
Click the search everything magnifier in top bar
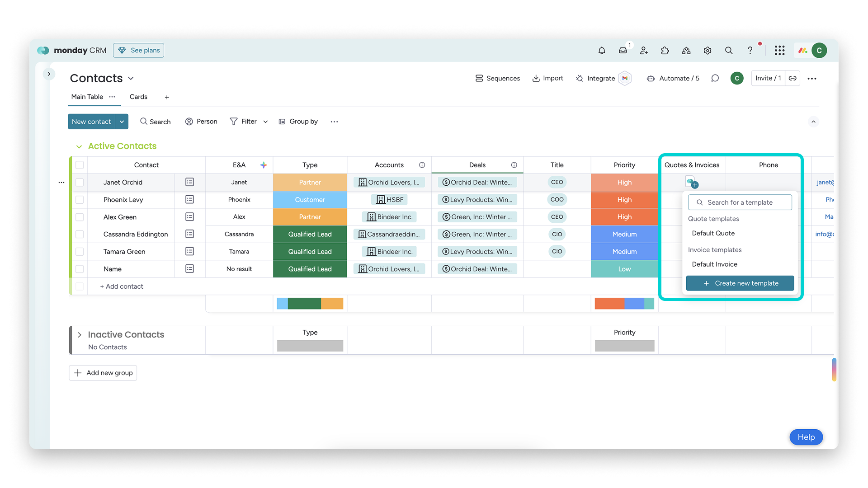pyautogui.click(x=729, y=51)
